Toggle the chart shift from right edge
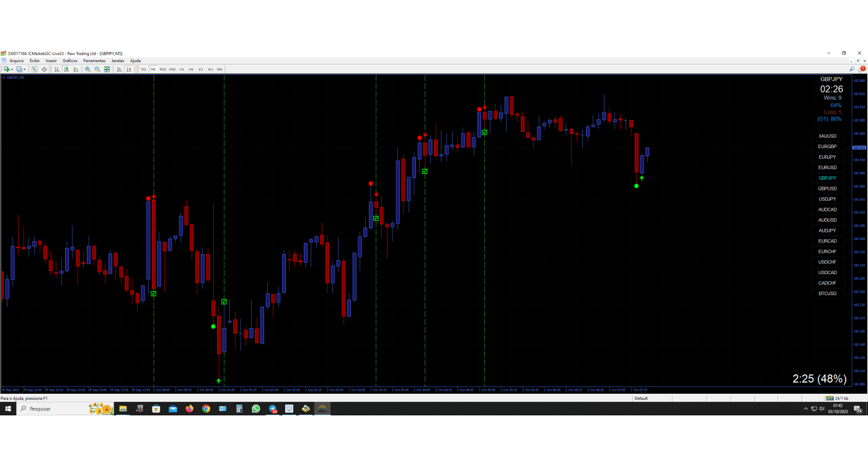Screen dimensions: 868x465 pos(129,69)
